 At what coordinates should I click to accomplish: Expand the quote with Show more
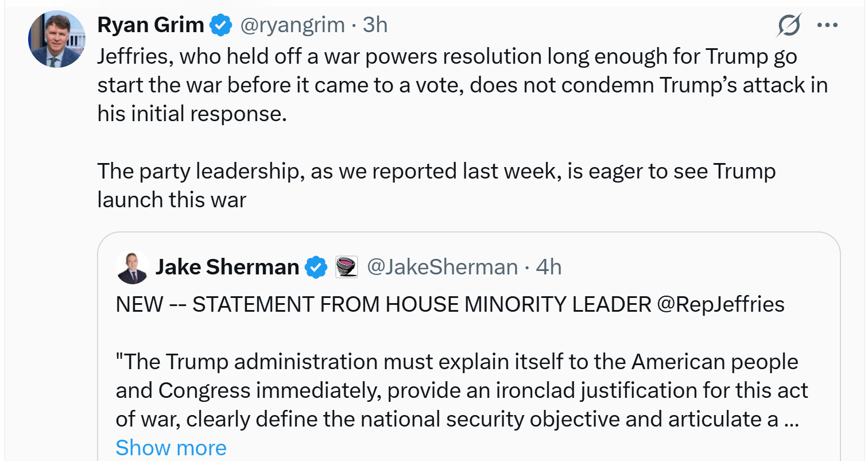tap(171, 447)
